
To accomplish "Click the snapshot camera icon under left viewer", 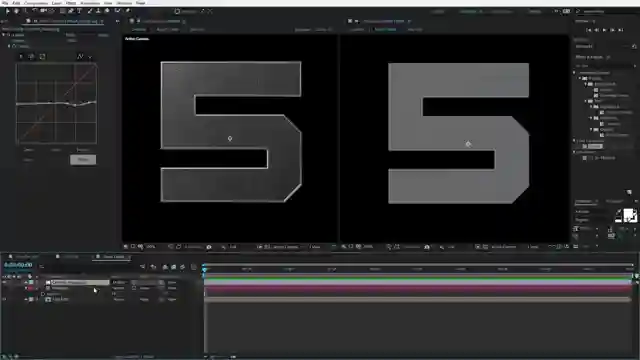I will 209,247.
